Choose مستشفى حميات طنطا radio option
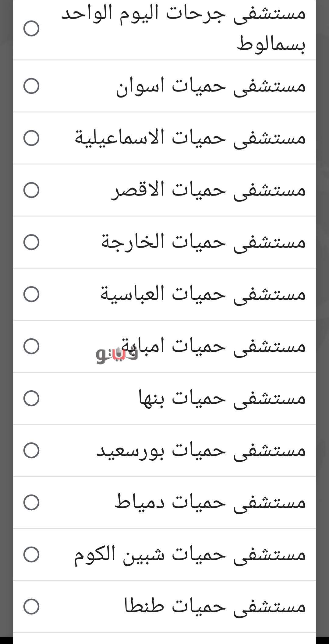 [x=31, y=606]
